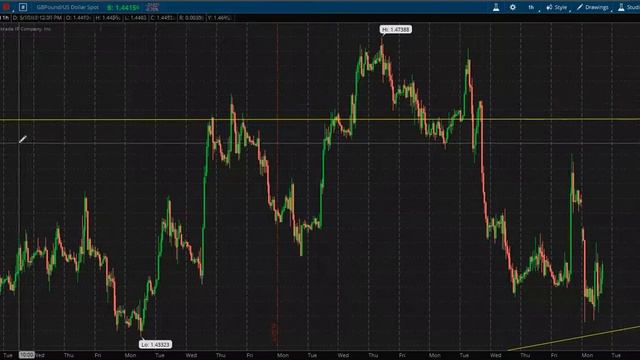Screen dimensions: 640x360
Task: Click the 1h aggregation label in data row
Action: 5,18
